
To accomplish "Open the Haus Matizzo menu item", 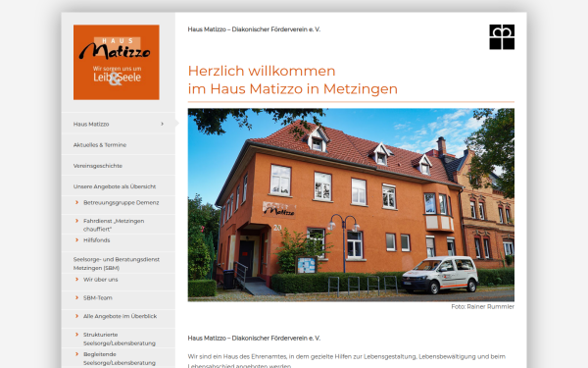I will [91, 124].
